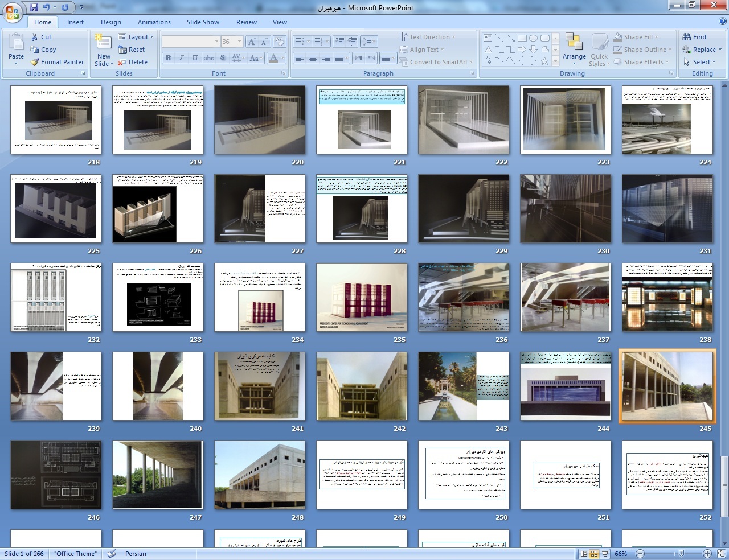Select the rectangle shape in gallery

(x=522, y=38)
